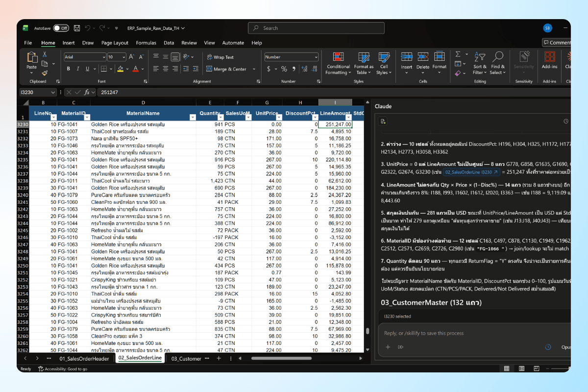
Task: Open the Quantity column filter dropdown
Action: (x=221, y=117)
